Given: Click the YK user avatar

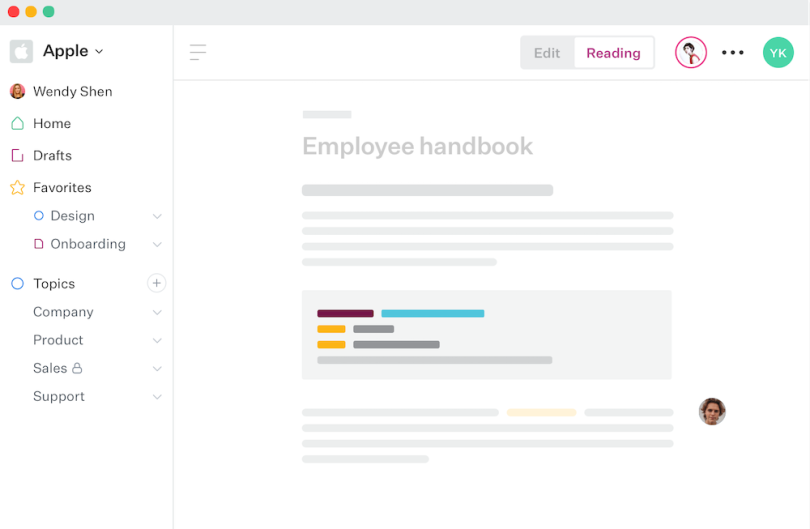Looking at the screenshot, I should point(778,53).
